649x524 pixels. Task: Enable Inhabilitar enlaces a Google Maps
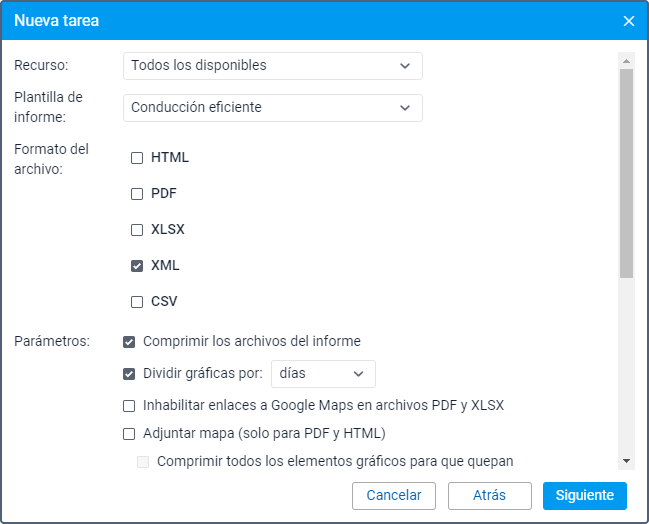coord(129,406)
